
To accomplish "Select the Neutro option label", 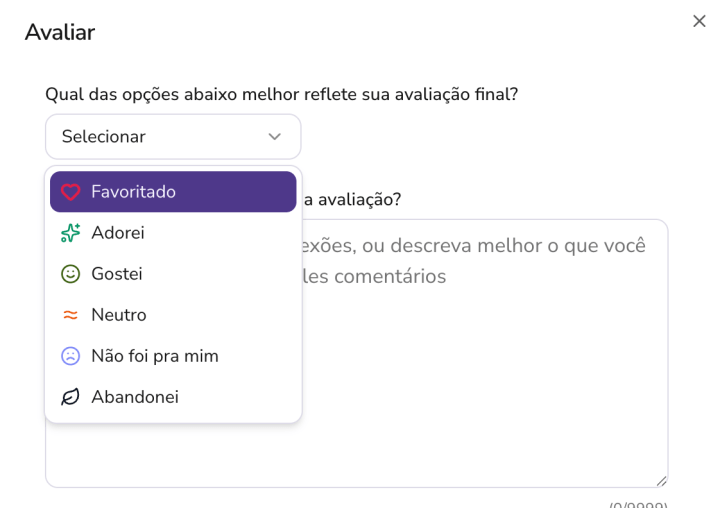I will (119, 315).
